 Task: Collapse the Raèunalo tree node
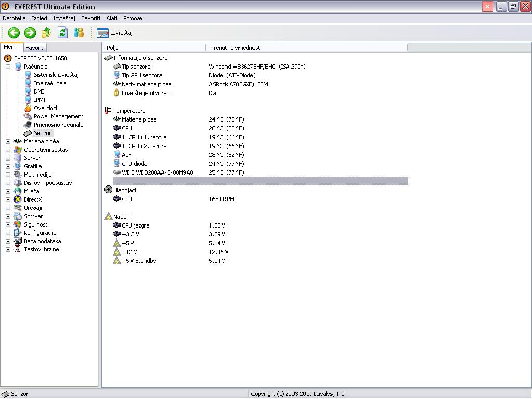pyautogui.click(x=8, y=66)
